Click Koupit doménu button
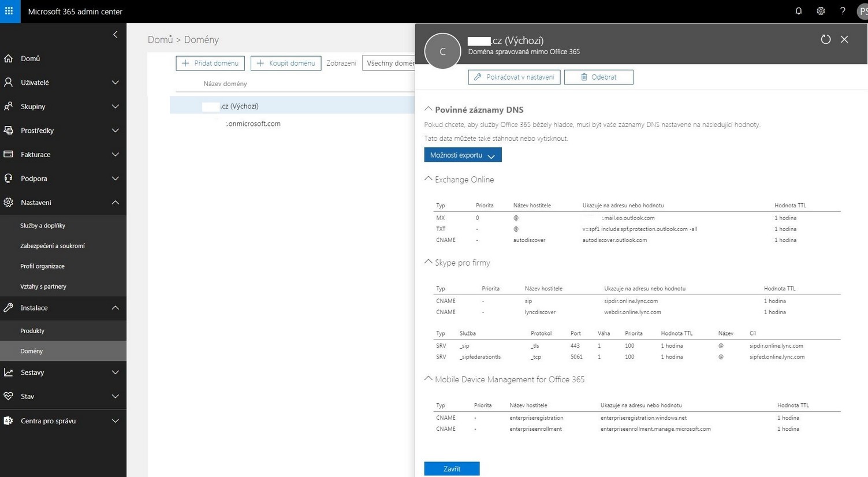868x477 pixels. coord(286,63)
